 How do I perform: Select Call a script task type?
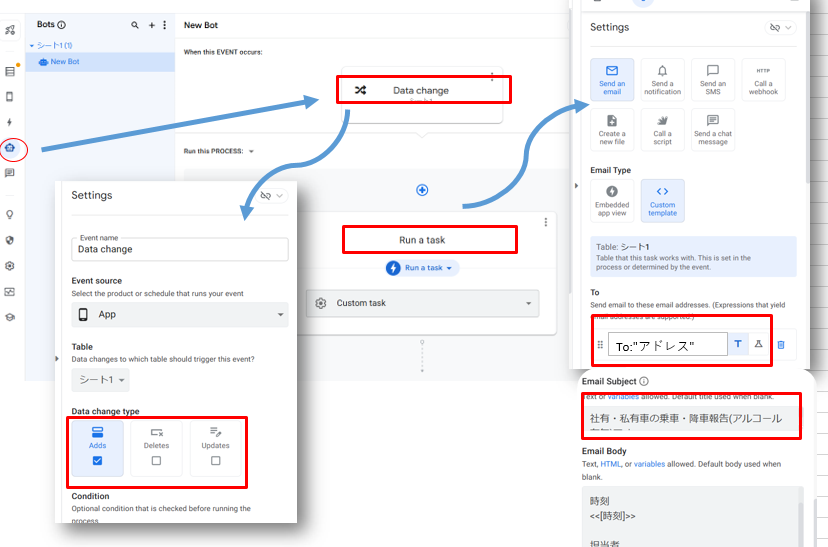[x=662, y=130]
